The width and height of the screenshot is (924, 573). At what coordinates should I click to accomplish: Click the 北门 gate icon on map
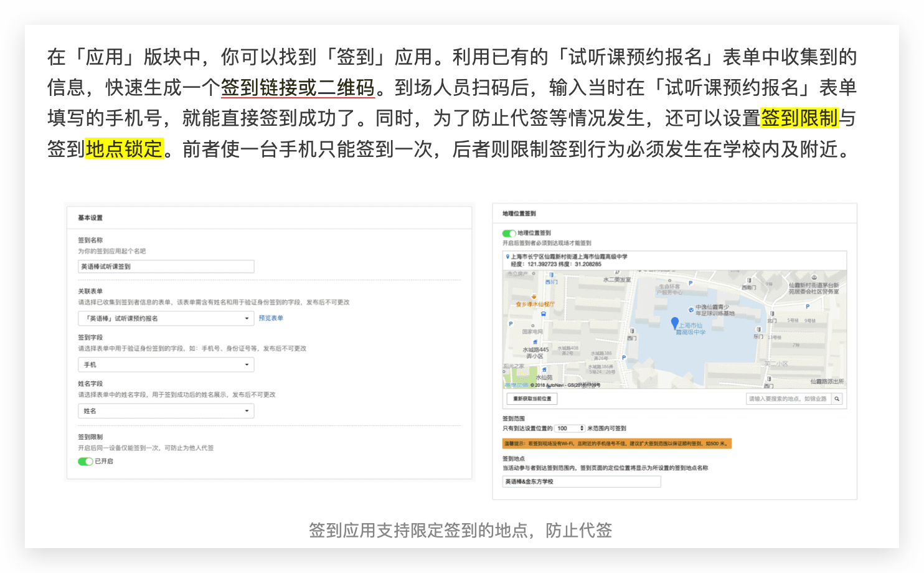point(772,313)
